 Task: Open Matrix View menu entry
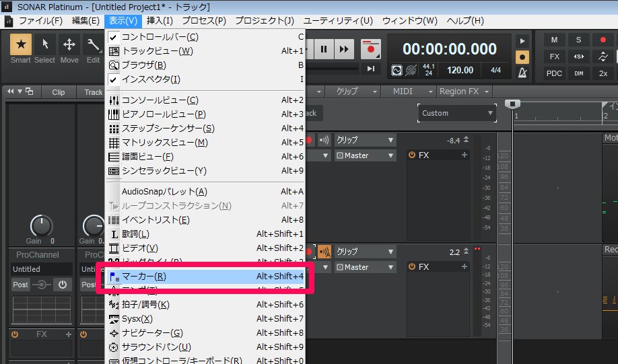pos(206,143)
